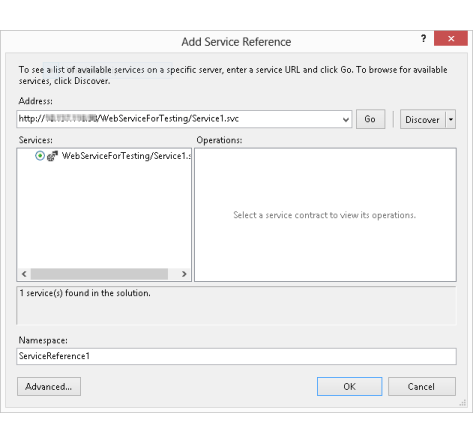Click the Namespace ServiceReference1 text field
Viewport: 473px width, 443px height.
(236, 356)
